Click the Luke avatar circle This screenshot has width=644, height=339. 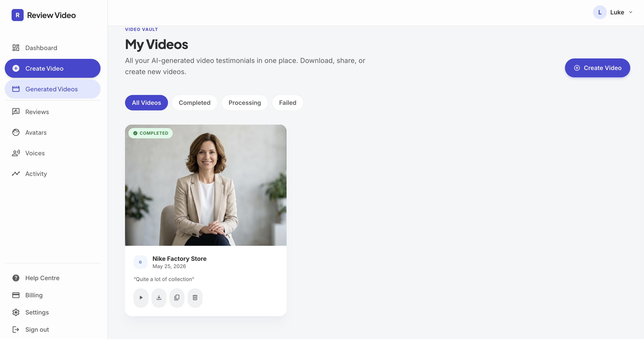pos(600,12)
